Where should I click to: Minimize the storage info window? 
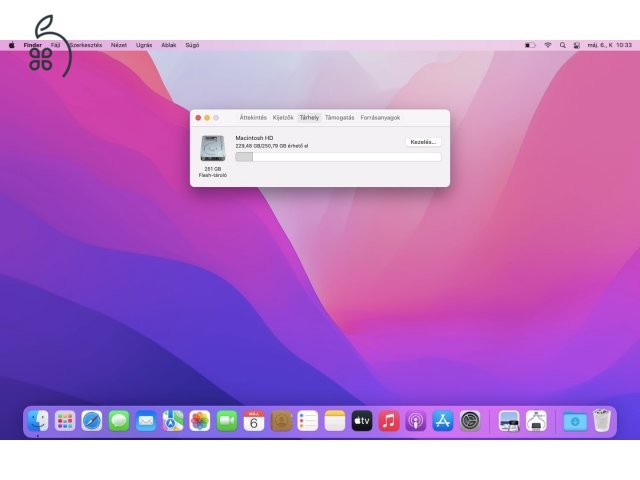(207, 118)
